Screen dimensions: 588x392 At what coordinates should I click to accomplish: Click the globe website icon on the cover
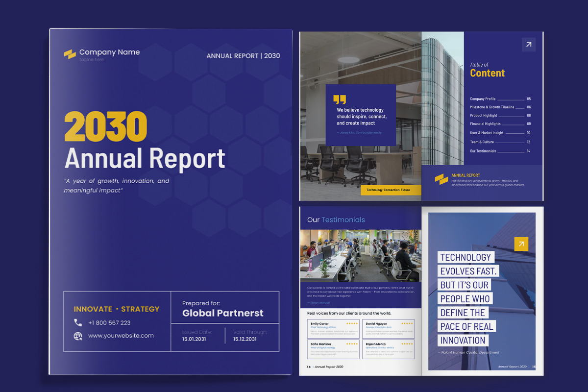78,336
